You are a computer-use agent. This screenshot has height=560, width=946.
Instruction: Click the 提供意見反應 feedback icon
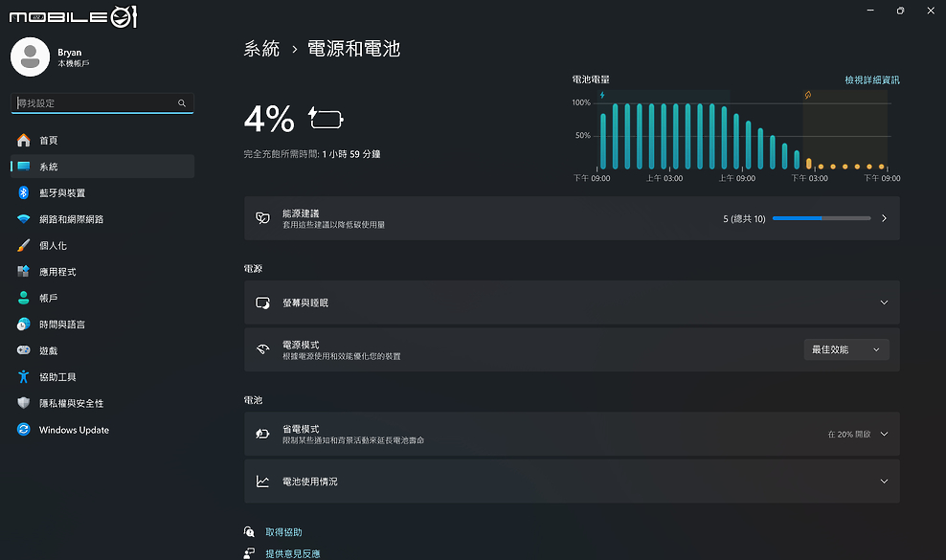point(249,552)
